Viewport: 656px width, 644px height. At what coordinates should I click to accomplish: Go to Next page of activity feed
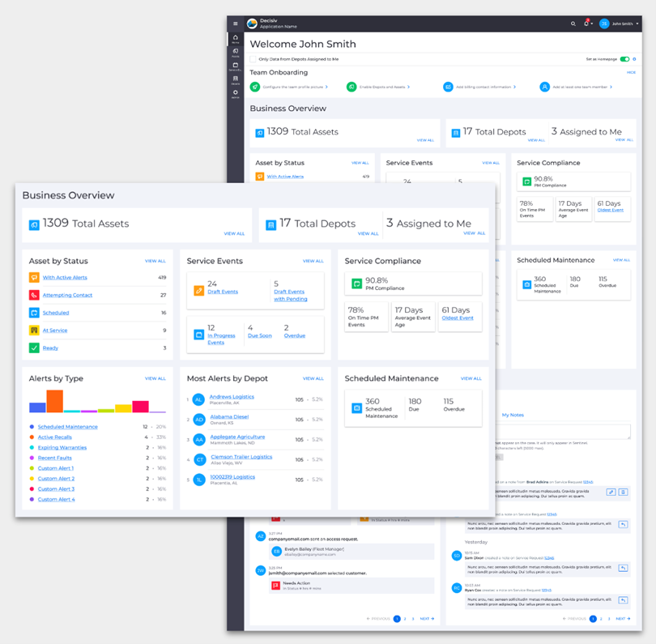[427, 618]
